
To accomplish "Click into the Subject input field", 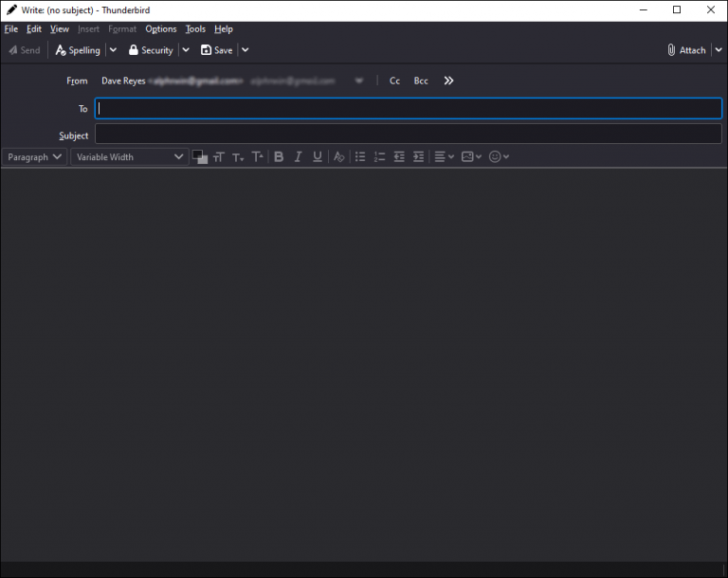I will tap(408, 135).
